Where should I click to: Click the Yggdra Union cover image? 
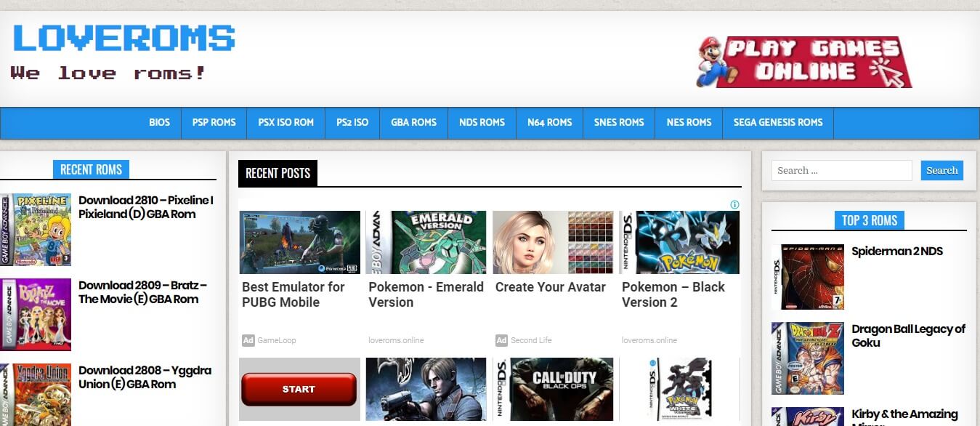point(36,395)
